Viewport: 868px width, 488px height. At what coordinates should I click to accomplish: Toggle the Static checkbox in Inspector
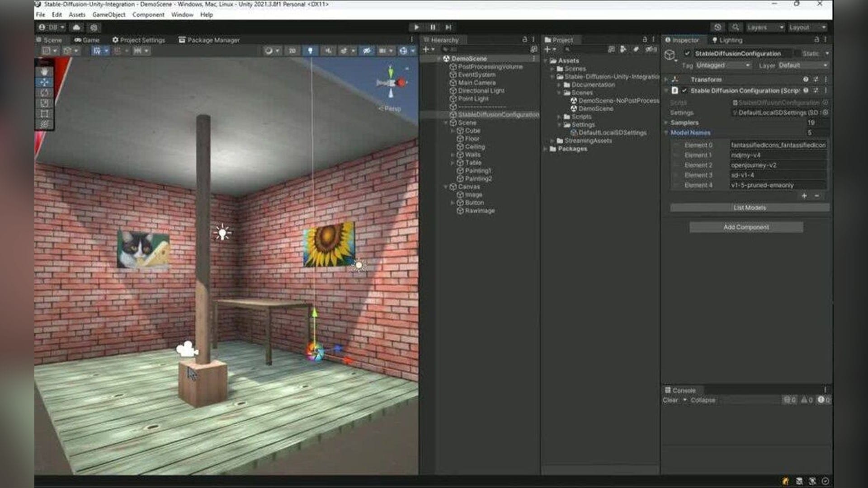coord(797,54)
